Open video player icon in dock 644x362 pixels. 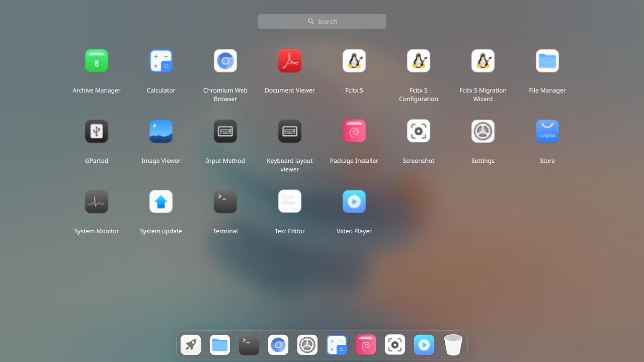coord(424,345)
